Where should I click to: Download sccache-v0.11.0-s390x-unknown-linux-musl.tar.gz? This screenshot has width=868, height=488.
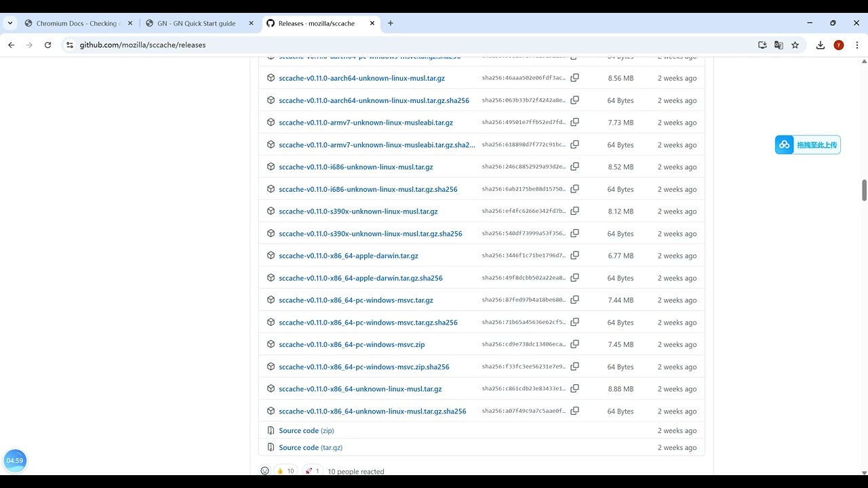[x=358, y=211]
